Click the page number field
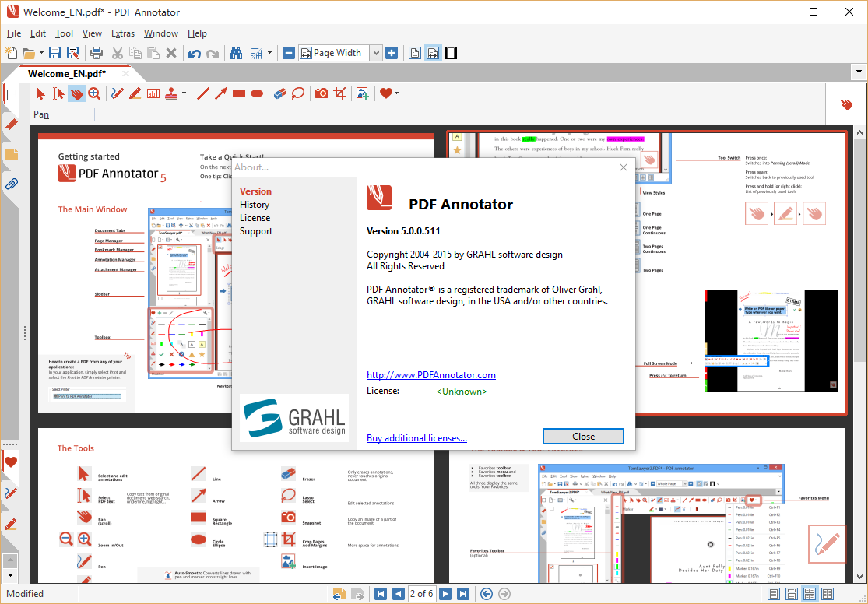 tap(421, 594)
